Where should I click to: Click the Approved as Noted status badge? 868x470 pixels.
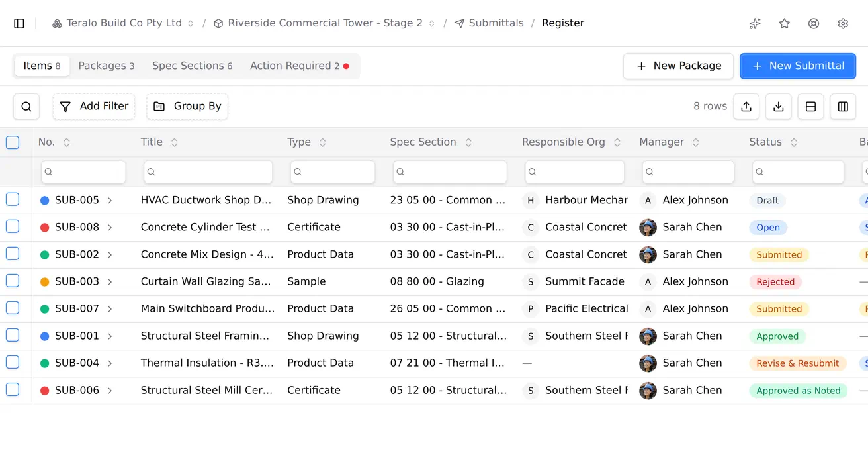(x=799, y=391)
